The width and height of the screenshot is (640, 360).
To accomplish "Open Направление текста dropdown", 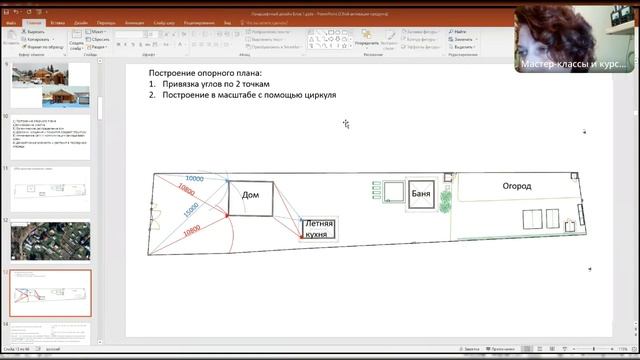I will (x=267, y=31).
